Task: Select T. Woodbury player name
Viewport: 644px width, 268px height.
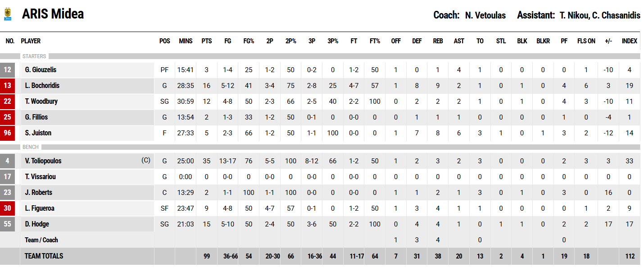Action: click(41, 102)
